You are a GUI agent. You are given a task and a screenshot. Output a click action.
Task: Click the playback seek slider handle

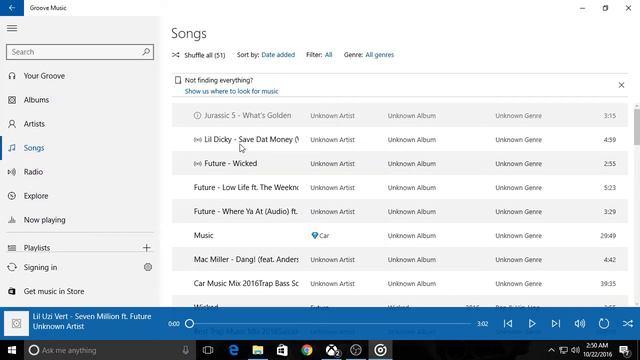(x=189, y=324)
